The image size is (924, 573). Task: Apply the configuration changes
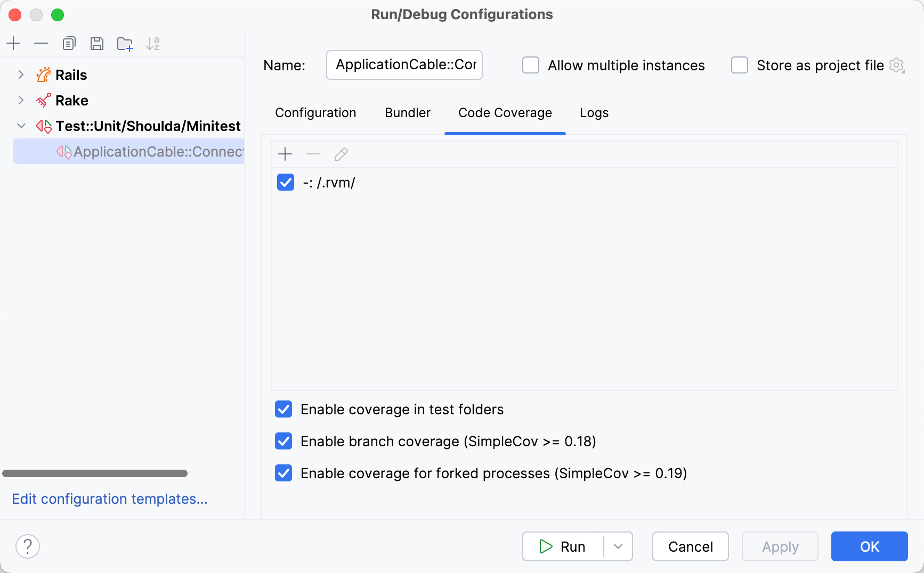[780, 546]
